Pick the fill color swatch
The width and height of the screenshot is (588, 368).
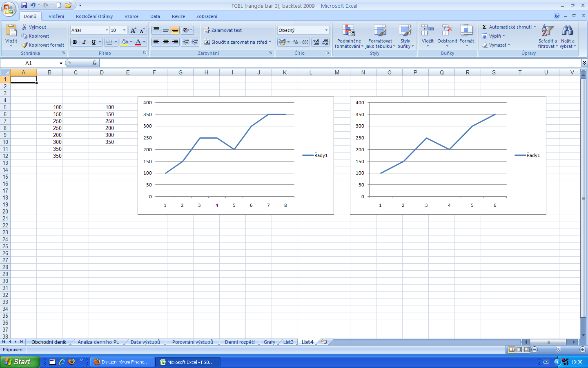(x=125, y=42)
